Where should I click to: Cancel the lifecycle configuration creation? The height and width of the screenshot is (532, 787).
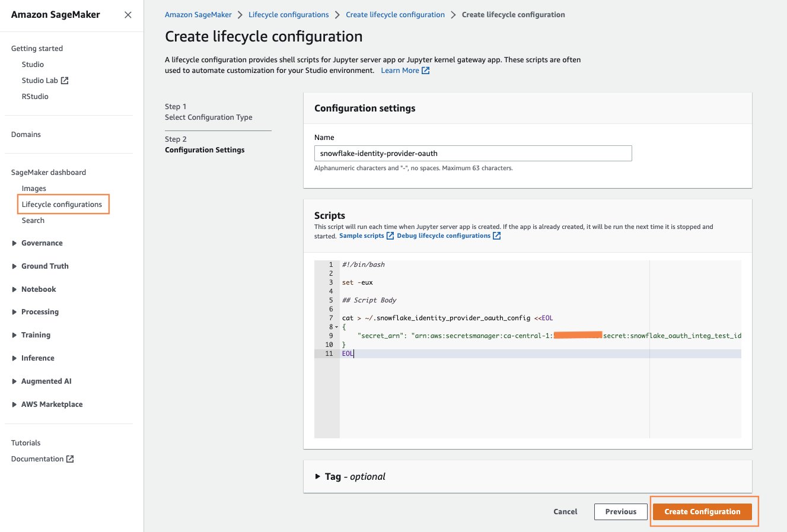click(565, 512)
